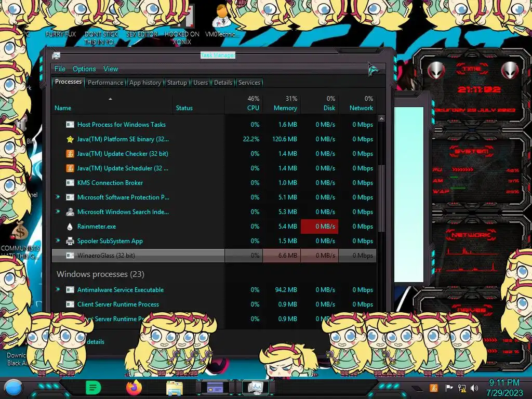Select the Rainmeter.exe process name
532x399 pixels.
click(96, 227)
